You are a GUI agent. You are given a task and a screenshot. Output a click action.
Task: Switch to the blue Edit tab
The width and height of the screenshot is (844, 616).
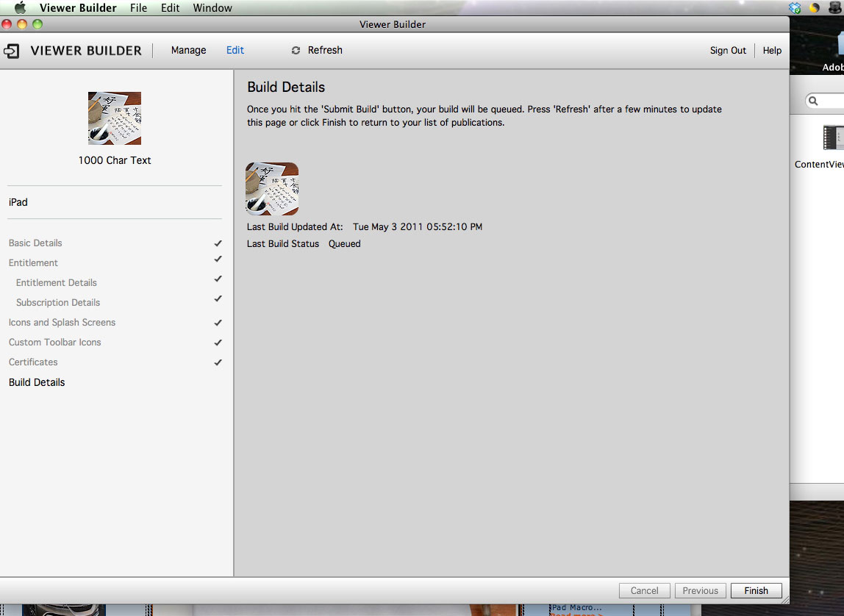[x=235, y=50]
